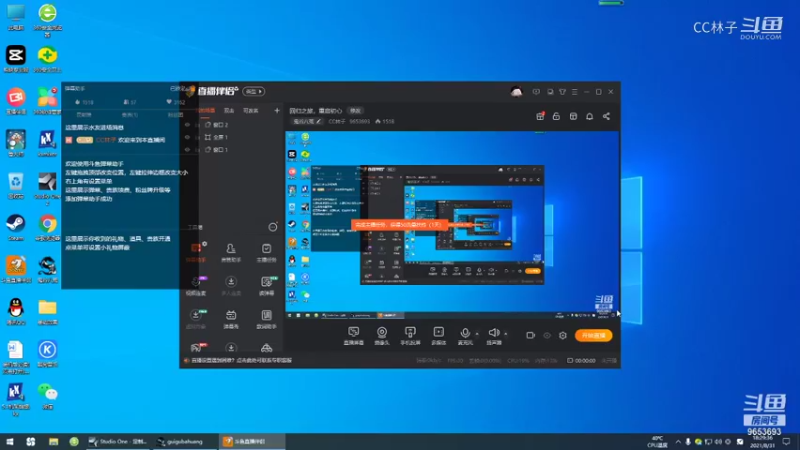
Task: Open the yellow folder desktop icon
Action: click(x=47, y=311)
